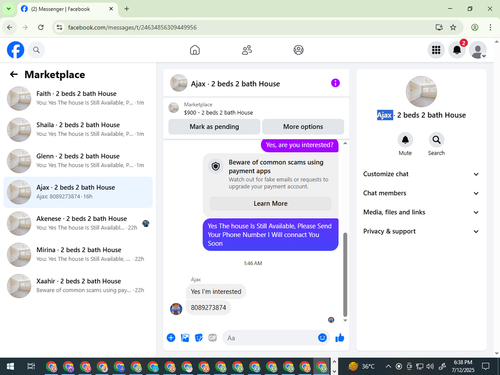This screenshot has width=500, height=375.
Task: Open the Friends icon in top navigation
Action: [x=247, y=50]
